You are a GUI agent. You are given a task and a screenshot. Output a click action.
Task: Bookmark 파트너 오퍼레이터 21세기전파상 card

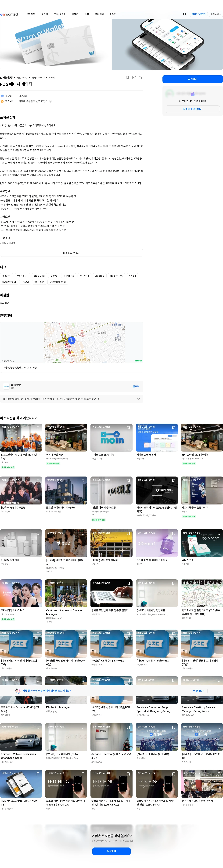(x=174, y=480)
